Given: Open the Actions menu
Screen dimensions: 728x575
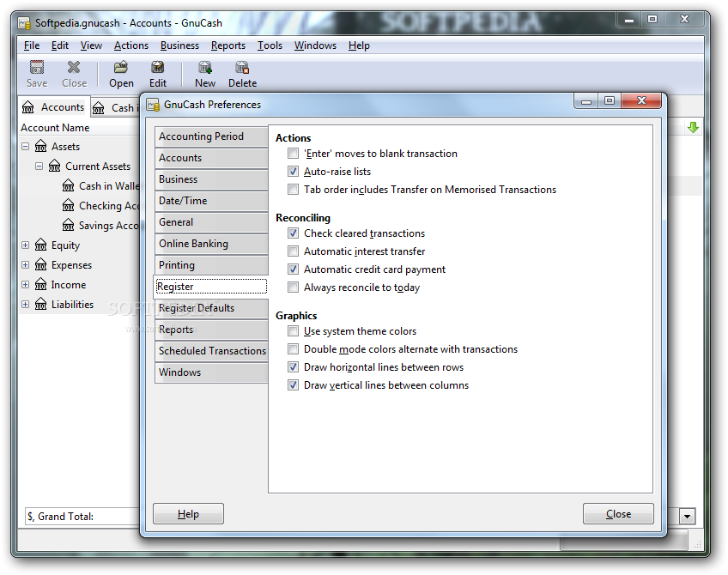Looking at the screenshot, I should tap(131, 45).
